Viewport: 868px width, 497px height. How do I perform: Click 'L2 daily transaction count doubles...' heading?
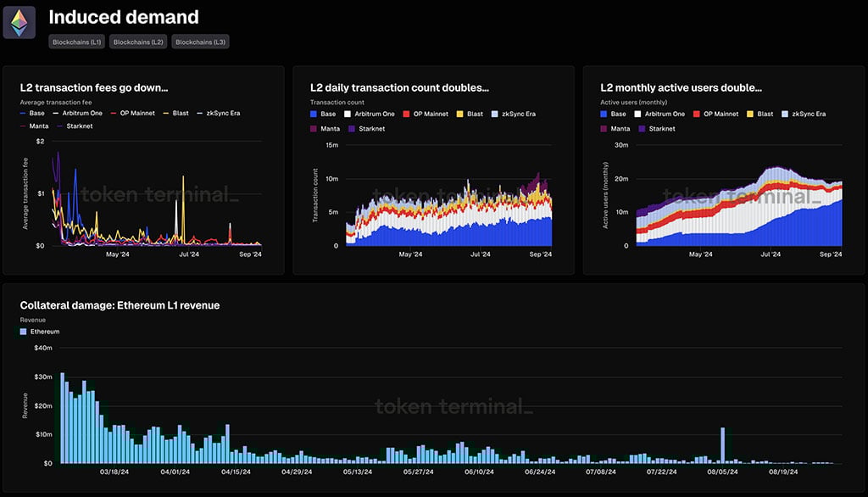(399, 87)
